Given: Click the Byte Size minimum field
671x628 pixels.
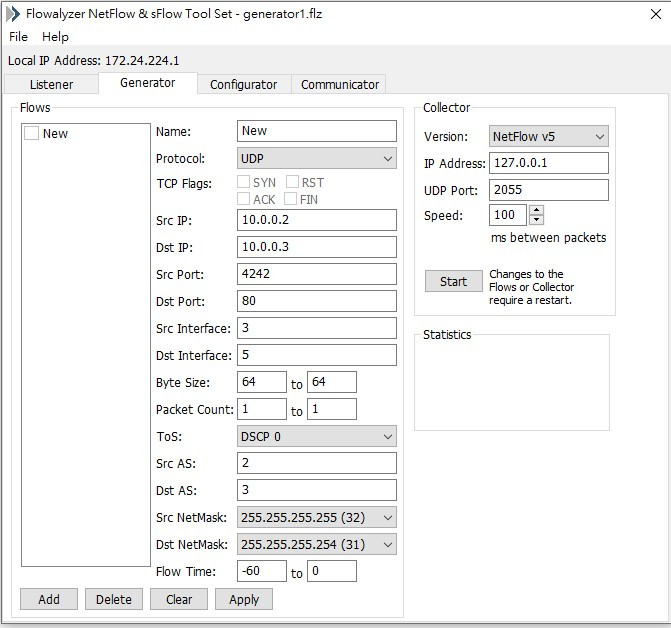Looking at the screenshot, I should pyautogui.click(x=262, y=382).
